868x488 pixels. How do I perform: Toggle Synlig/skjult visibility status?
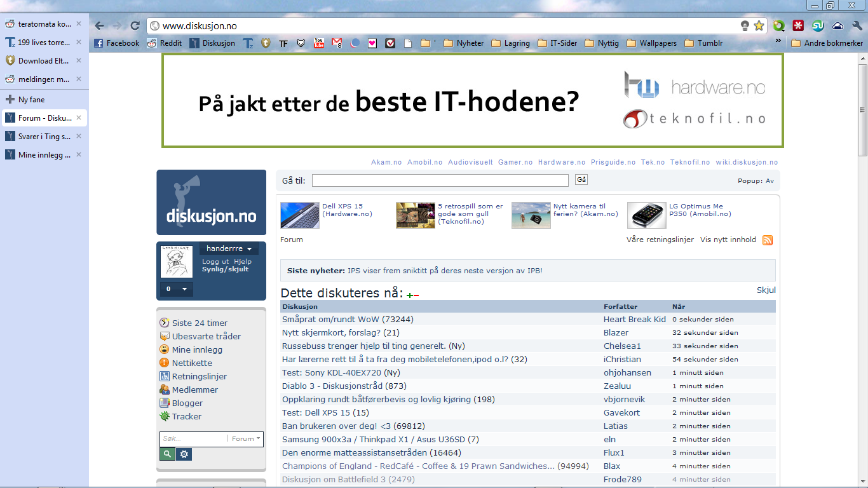[225, 269]
